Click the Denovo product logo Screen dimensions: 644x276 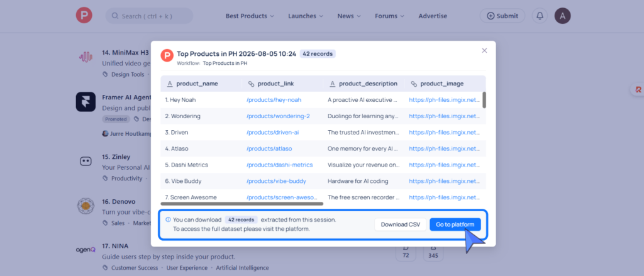pos(86,206)
